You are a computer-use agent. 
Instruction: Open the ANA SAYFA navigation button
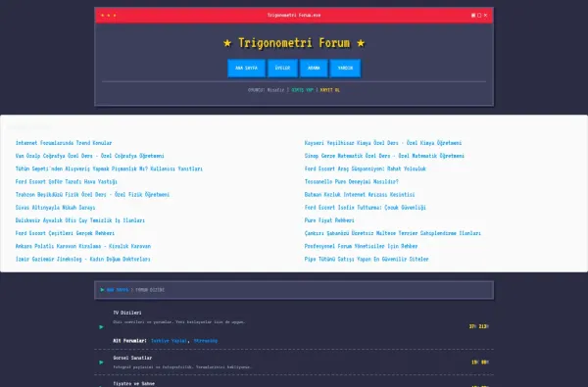[246, 68]
